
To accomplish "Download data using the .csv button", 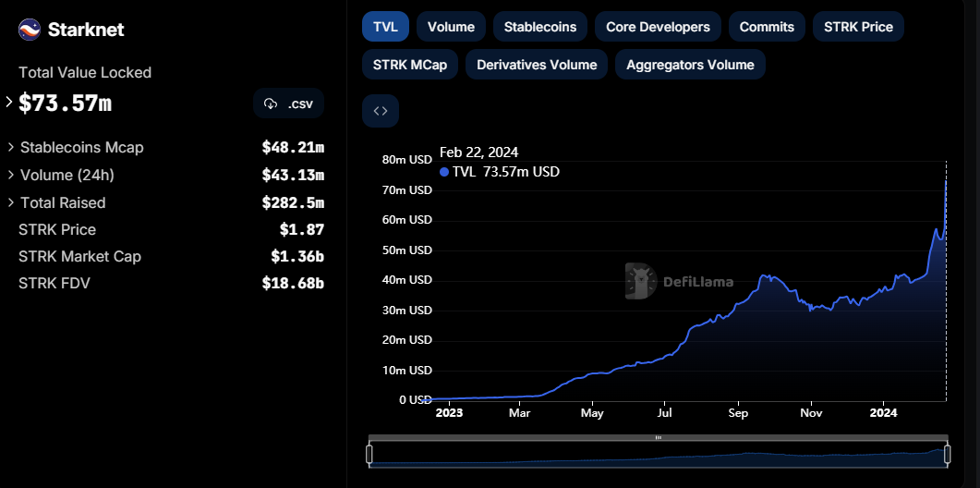I will [289, 104].
